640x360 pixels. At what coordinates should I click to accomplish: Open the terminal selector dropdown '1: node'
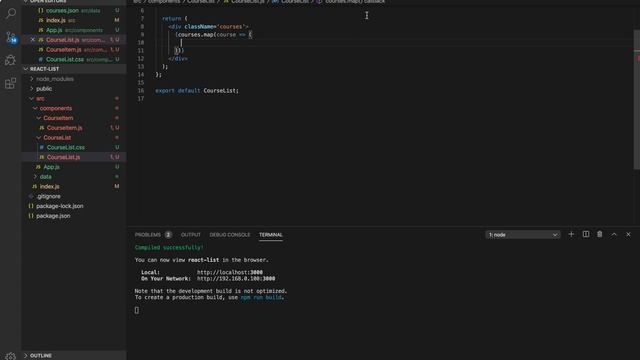click(523, 235)
